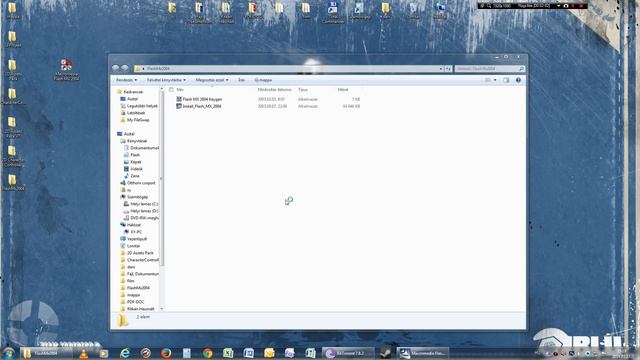
Task: Select Hálózat in navigation pane
Action: point(131,225)
